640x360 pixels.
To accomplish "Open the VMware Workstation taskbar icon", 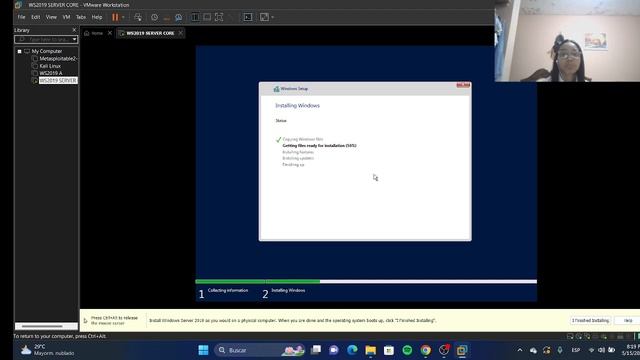I will point(462,350).
